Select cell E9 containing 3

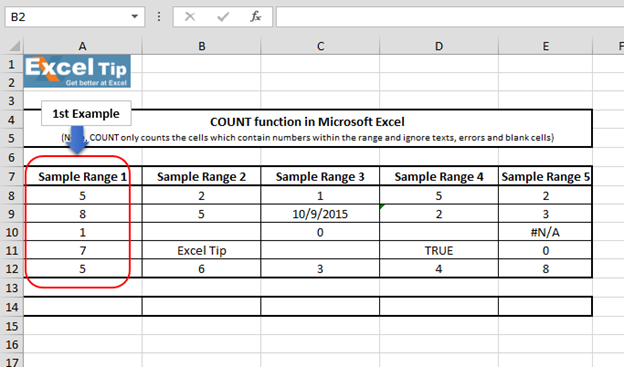(x=546, y=214)
